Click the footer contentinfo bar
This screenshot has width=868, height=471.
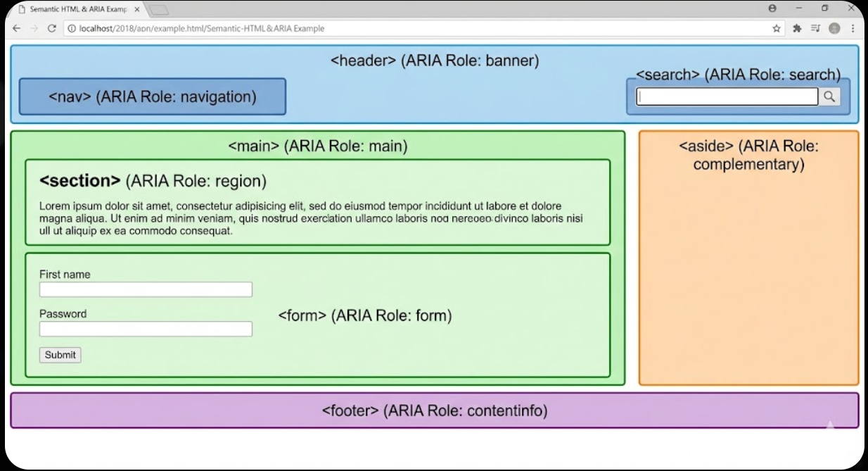click(x=434, y=410)
